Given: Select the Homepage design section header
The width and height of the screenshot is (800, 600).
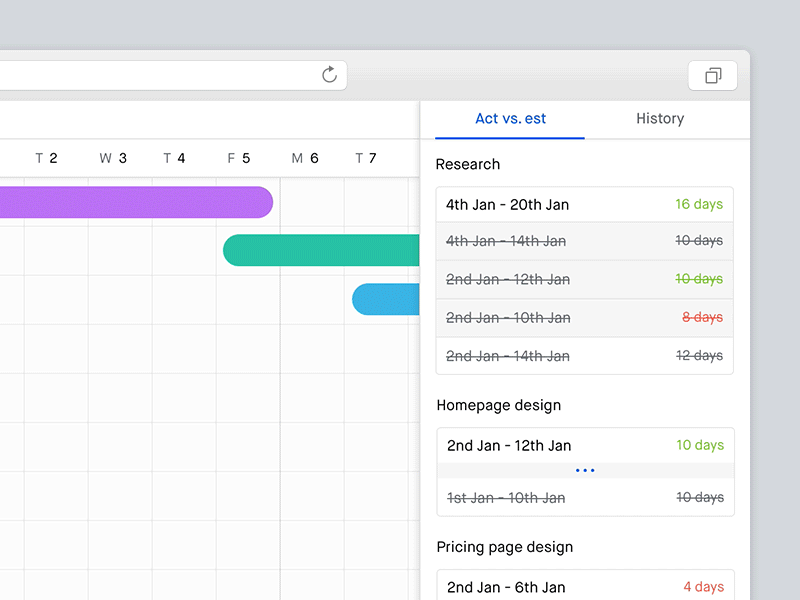Looking at the screenshot, I should [499, 405].
